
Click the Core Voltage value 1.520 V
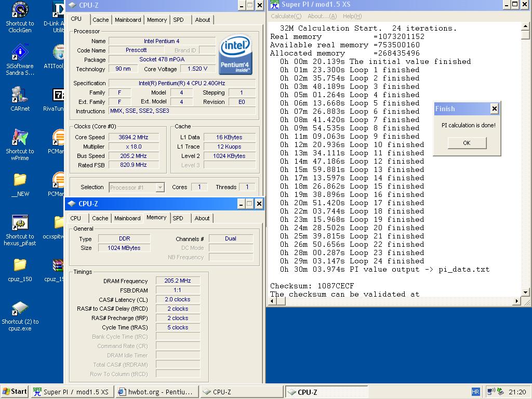click(197, 69)
